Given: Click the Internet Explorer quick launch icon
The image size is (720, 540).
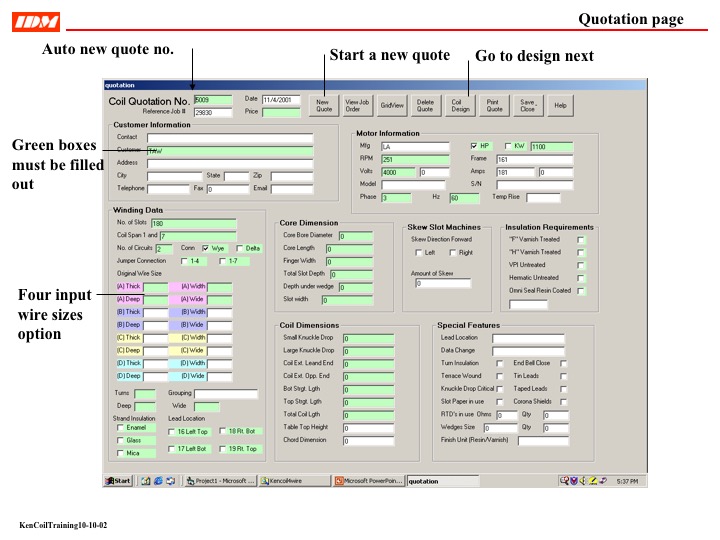Looking at the screenshot, I should 157,481.
